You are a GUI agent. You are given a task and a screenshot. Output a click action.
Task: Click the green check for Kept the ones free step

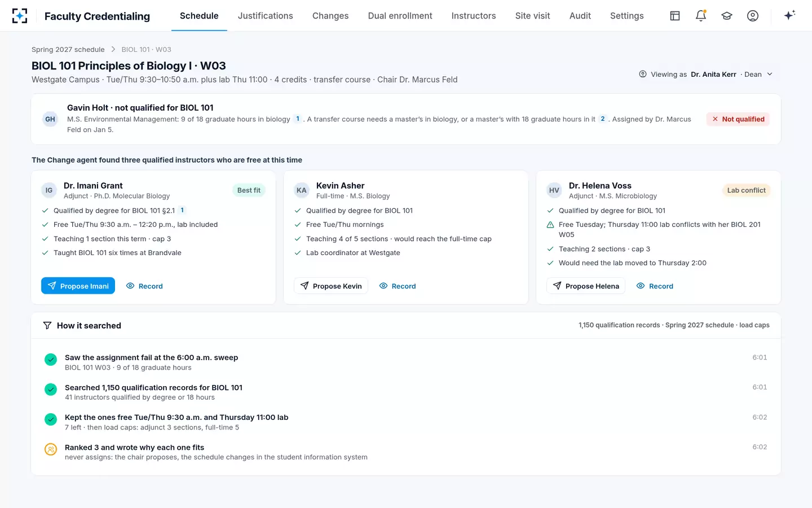[51, 419]
